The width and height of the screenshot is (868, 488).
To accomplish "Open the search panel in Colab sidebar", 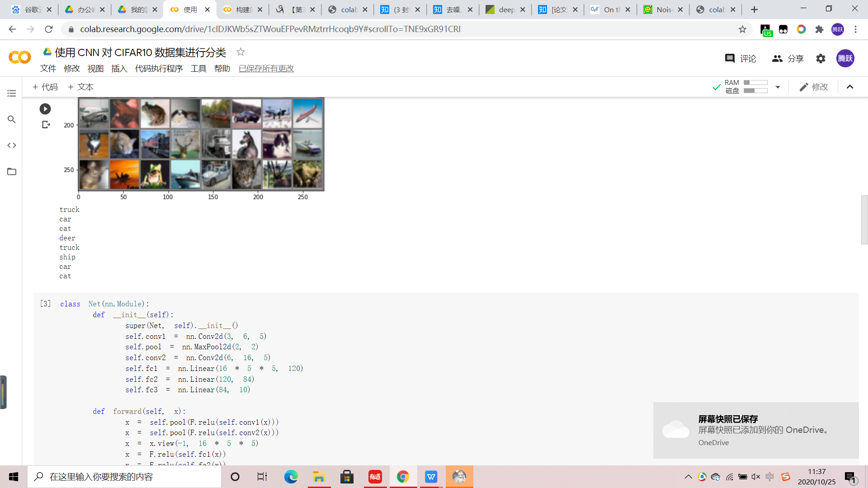I will (x=12, y=119).
